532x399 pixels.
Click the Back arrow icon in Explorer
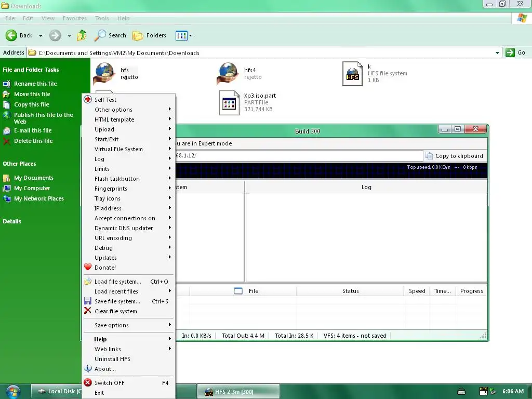pyautogui.click(x=11, y=35)
